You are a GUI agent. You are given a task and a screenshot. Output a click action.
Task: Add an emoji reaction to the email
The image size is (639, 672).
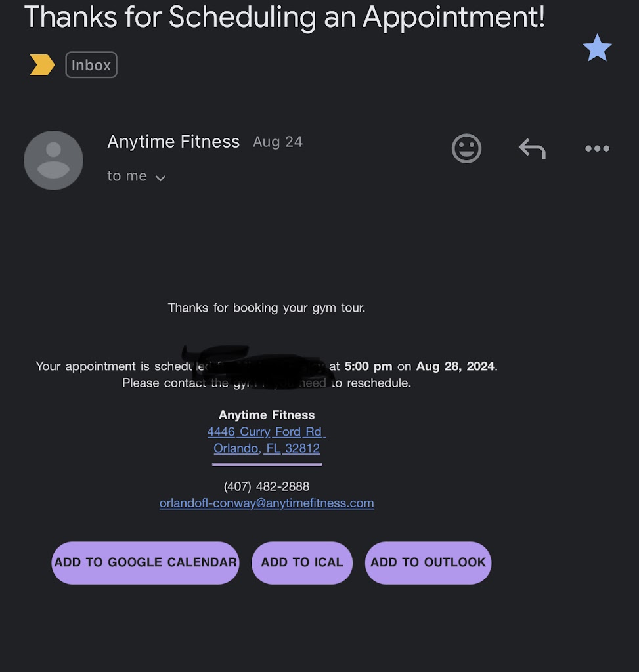pyautogui.click(x=466, y=148)
